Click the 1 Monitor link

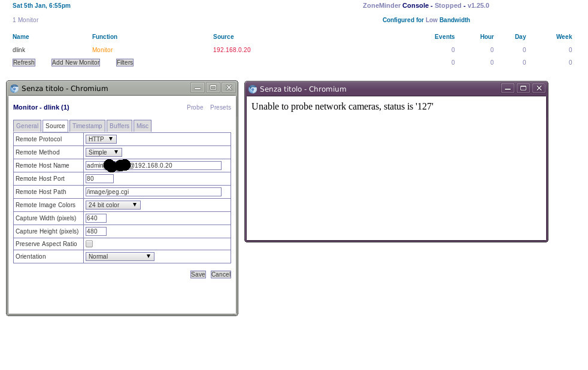point(26,20)
